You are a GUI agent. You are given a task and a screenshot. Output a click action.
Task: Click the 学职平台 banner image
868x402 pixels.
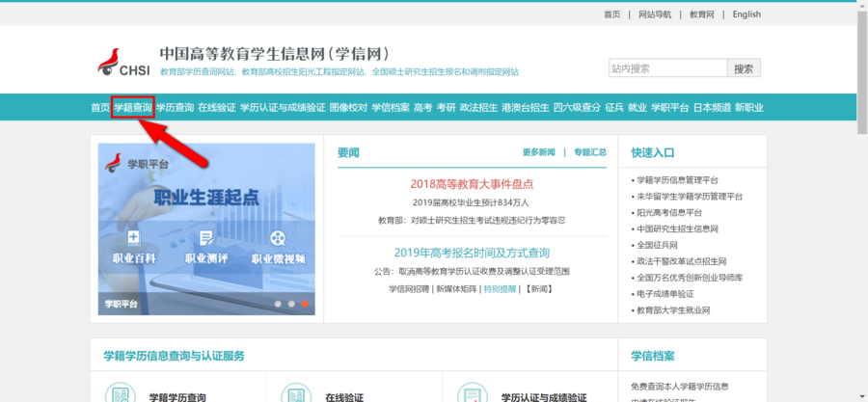click(x=206, y=229)
